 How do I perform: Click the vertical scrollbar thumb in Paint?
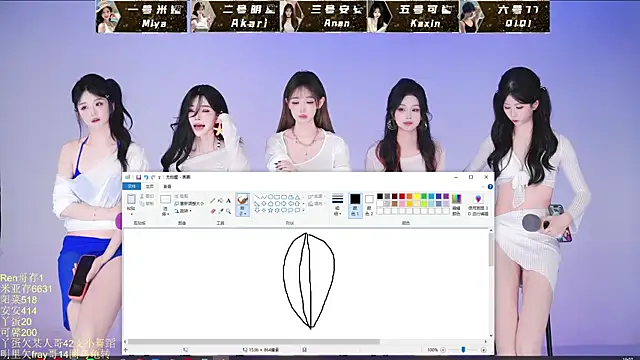[x=491, y=250]
